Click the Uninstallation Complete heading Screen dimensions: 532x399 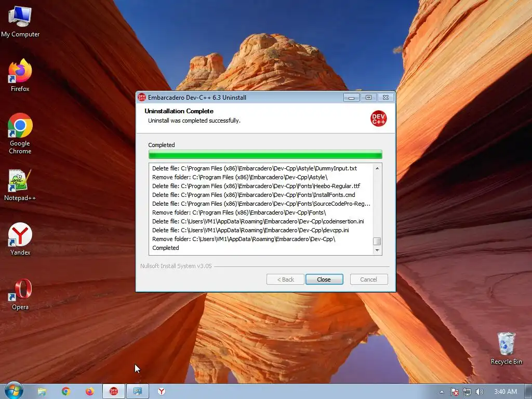coord(179,111)
